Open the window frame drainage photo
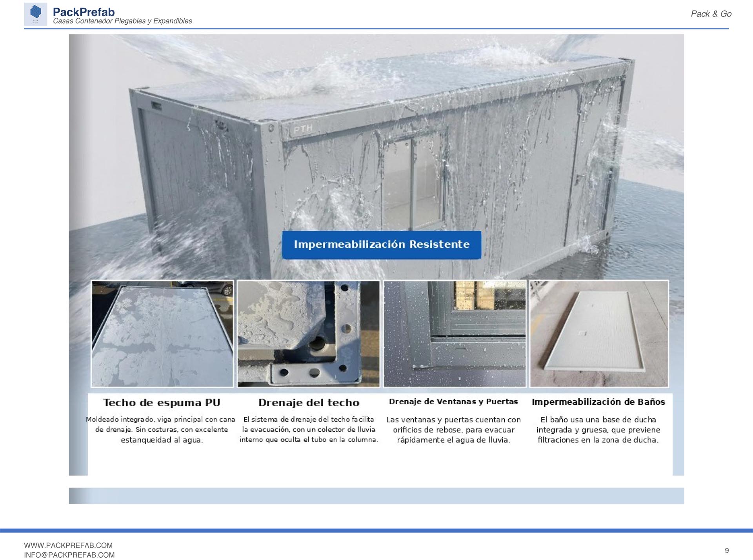 click(x=455, y=334)
